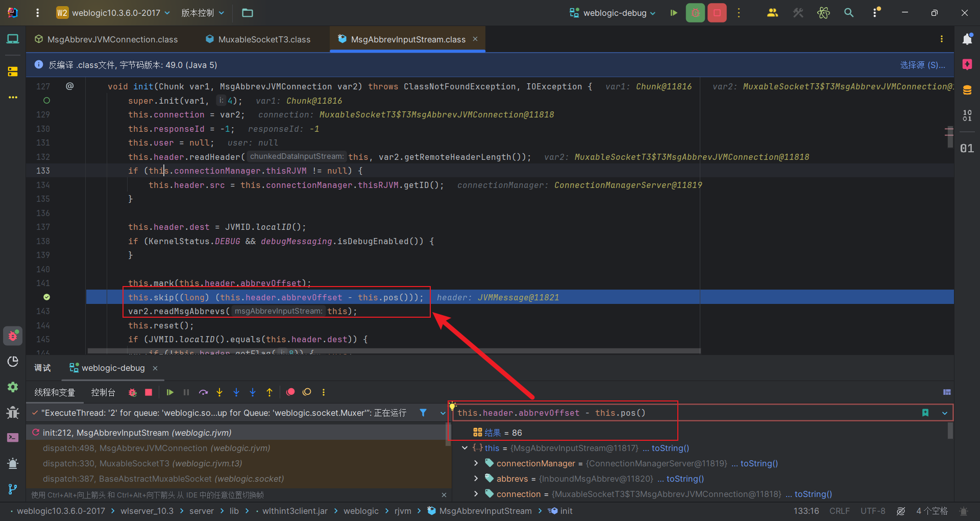Click the vertical scrollbar in variables panel
The height and width of the screenshot is (521, 980).
(x=950, y=430)
